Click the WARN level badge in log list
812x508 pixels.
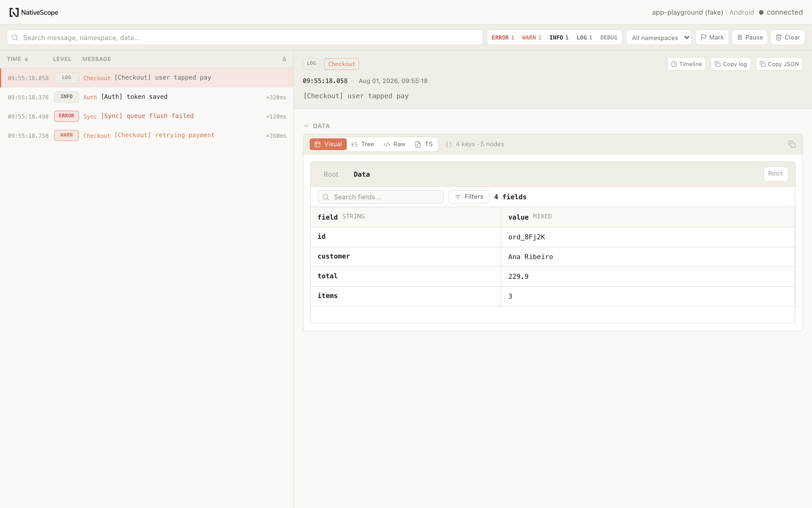(x=67, y=135)
